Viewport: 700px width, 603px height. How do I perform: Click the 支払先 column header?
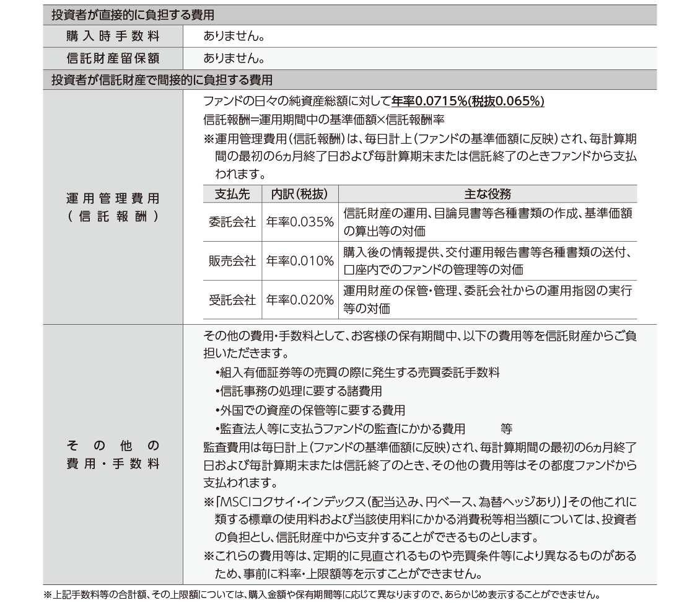(x=232, y=194)
